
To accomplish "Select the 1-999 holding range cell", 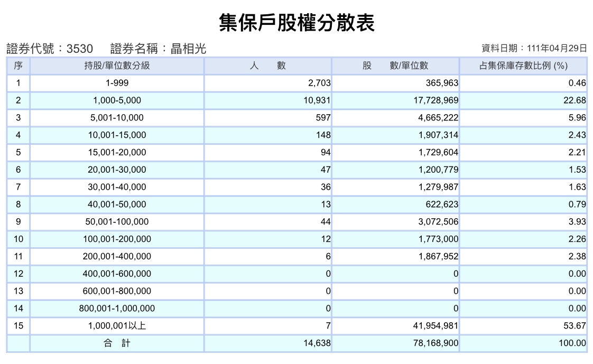I will [117, 83].
